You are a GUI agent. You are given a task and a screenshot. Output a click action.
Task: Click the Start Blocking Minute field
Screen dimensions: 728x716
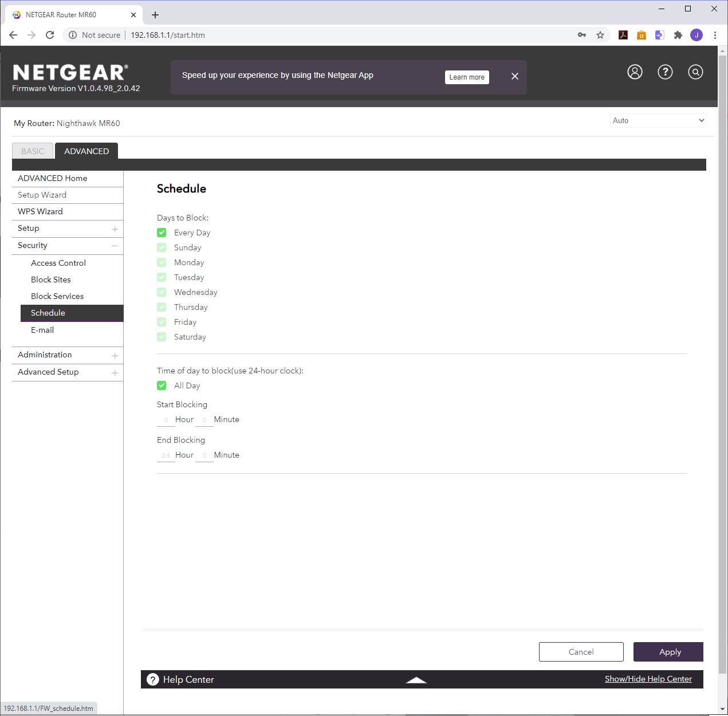[x=204, y=420]
